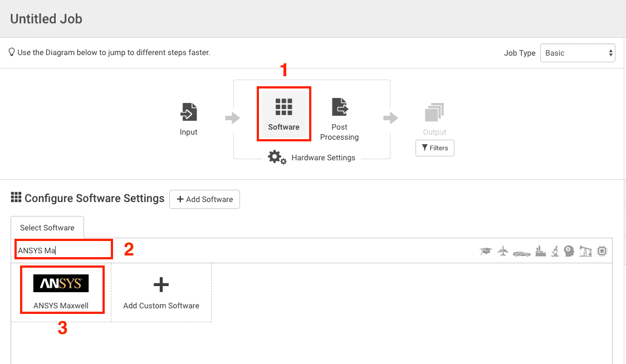Expand the Job Type dropdown
Viewport: 626px width, 364px height.
(578, 53)
